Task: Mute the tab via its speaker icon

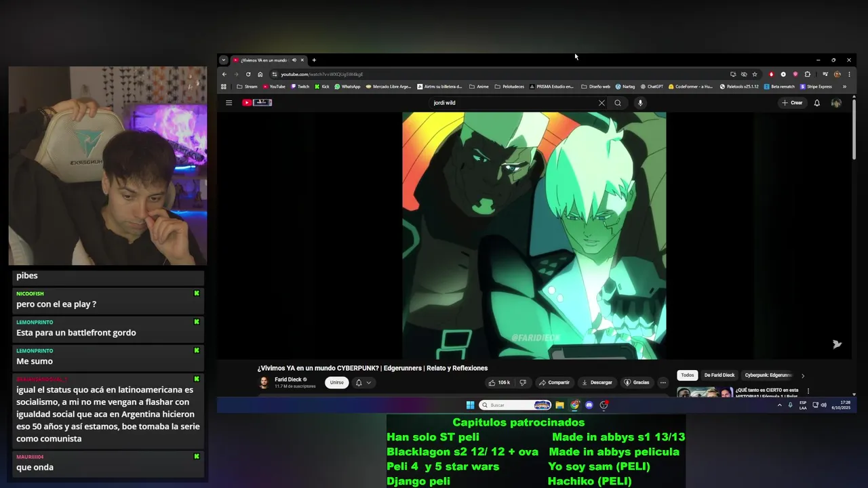Action: pos(294,60)
